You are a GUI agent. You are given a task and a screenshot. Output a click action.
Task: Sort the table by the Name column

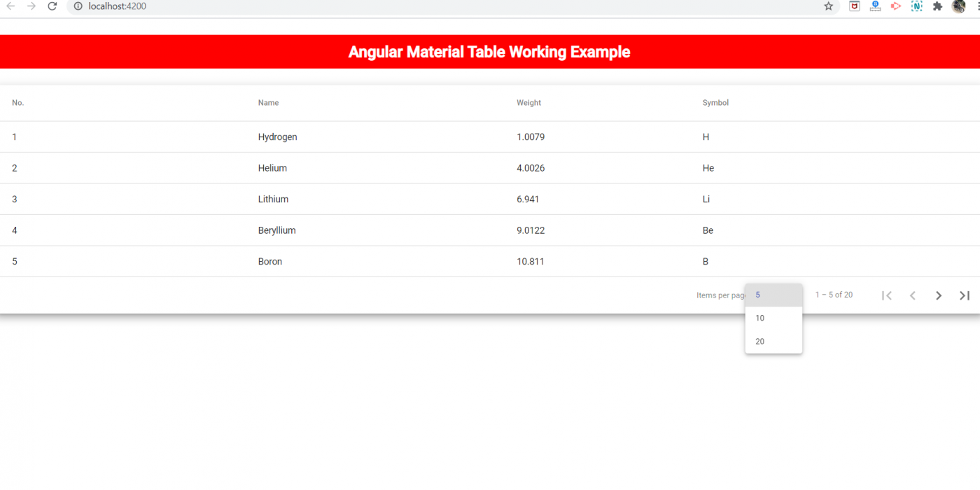click(268, 102)
